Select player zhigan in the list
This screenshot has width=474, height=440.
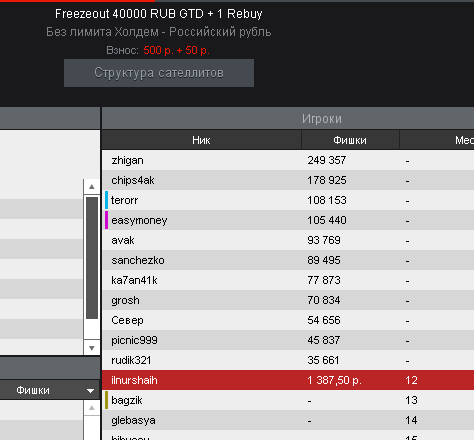pos(288,160)
